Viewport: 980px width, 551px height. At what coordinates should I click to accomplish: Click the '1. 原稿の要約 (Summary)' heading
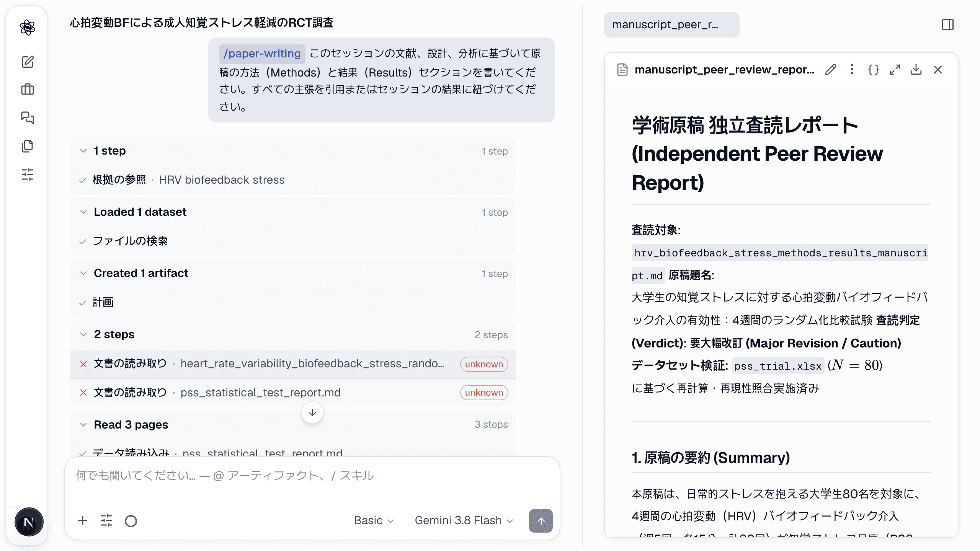pyautogui.click(x=711, y=458)
